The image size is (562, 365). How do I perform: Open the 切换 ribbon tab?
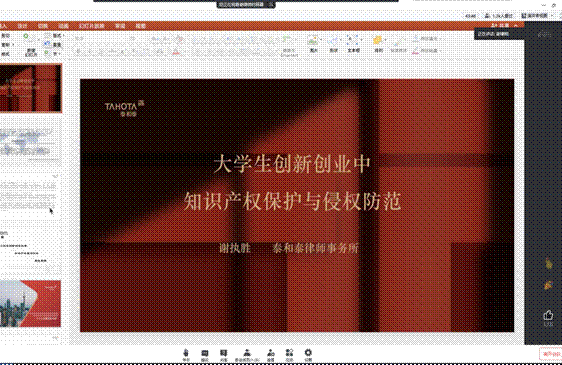point(43,26)
